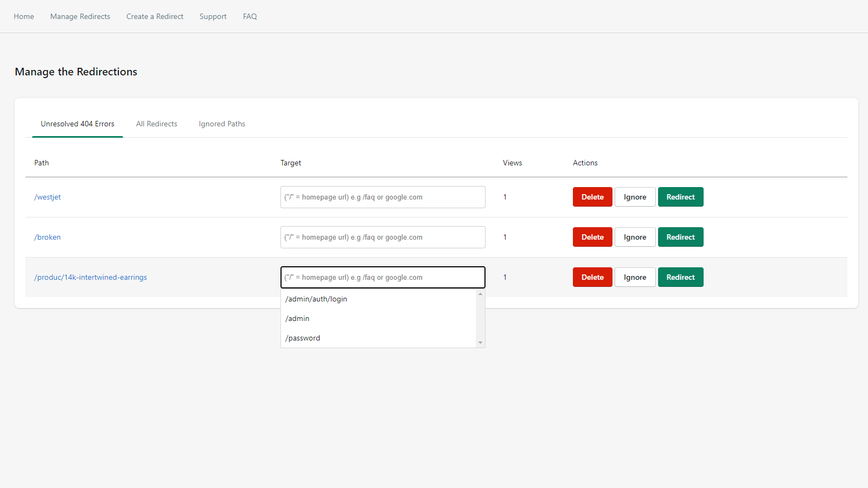Image resolution: width=868 pixels, height=488 pixels.
Task: Open the /broken path link
Action: point(48,237)
